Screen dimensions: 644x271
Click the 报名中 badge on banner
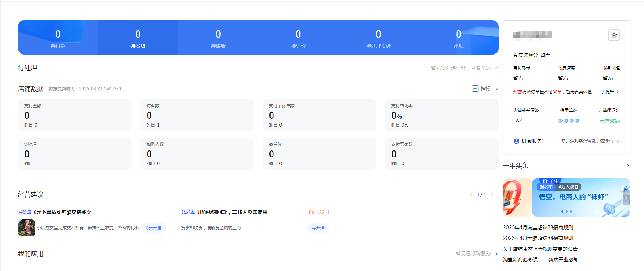[x=546, y=187]
